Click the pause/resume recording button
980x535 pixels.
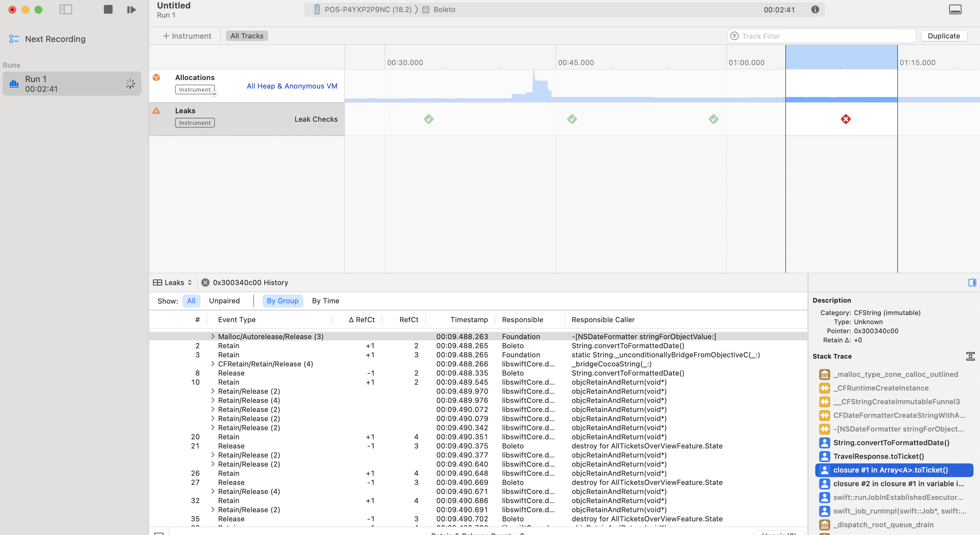[x=131, y=9]
